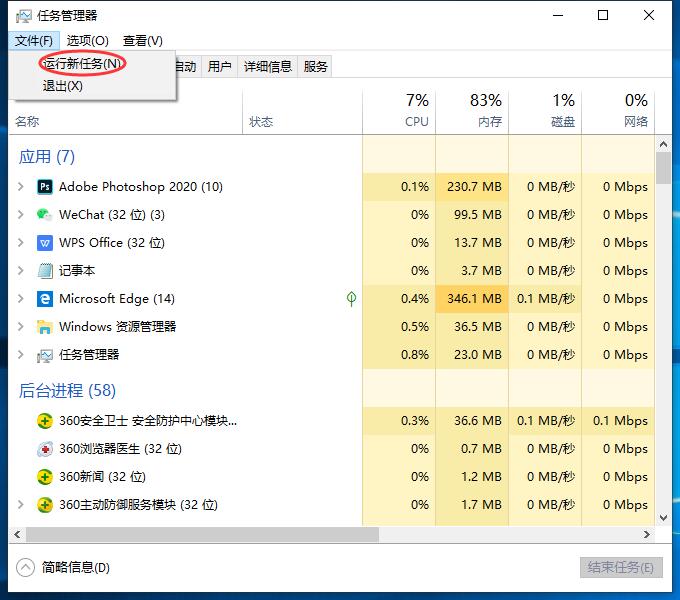Viewport: 680px width, 600px height.
Task: Expand the WPS Office row
Action: [x=20, y=243]
